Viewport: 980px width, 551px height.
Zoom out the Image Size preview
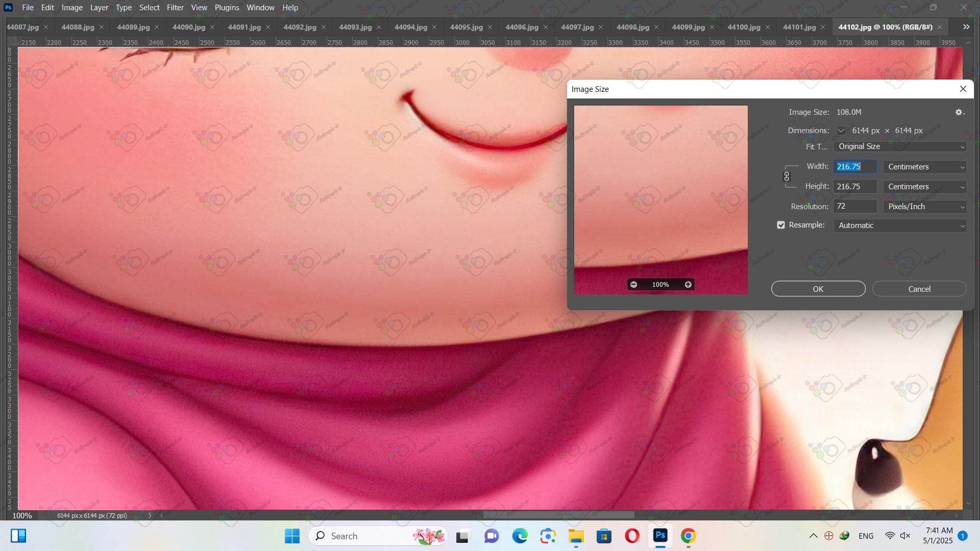tap(633, 285)
